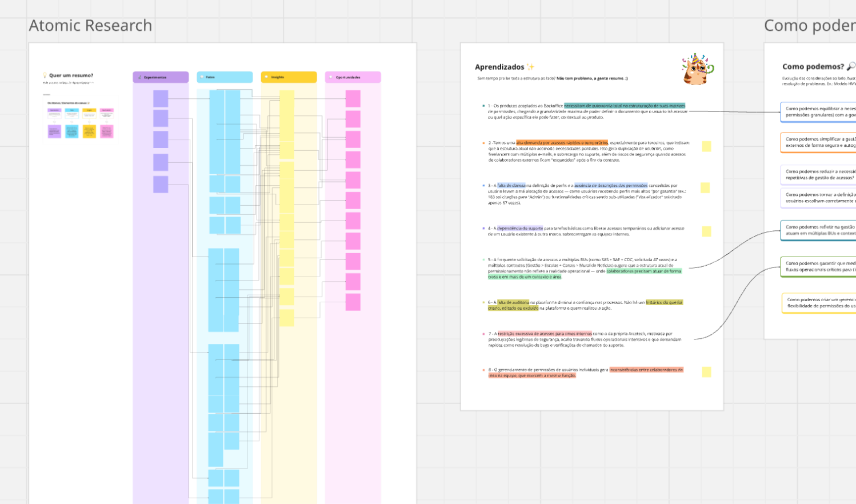Select the "Como podemos reduzir" card

tap(818, 174)
